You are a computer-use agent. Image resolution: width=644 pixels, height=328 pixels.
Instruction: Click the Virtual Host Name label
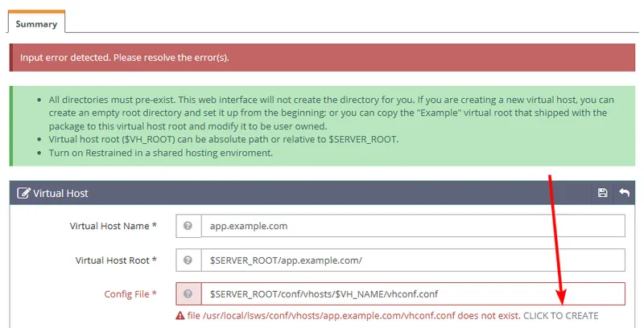[113, 226]
